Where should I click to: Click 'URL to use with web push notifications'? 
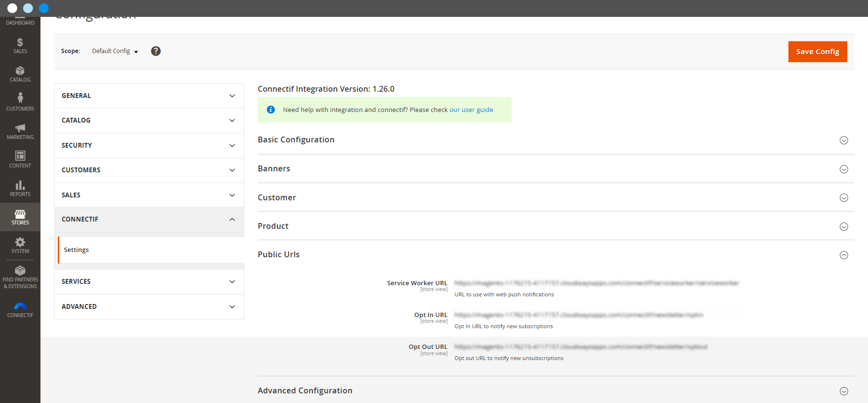tap(504, 294)
